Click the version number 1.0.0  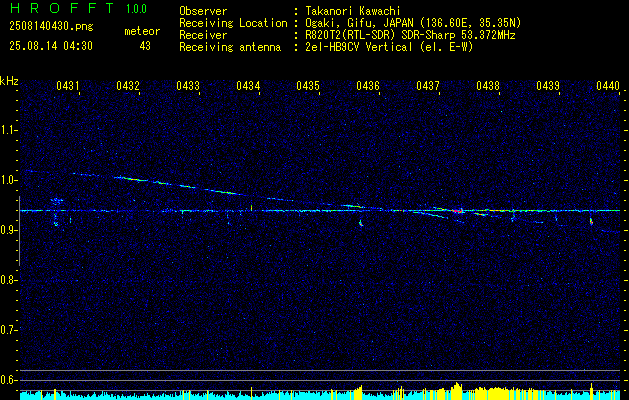tap(136, 9)
